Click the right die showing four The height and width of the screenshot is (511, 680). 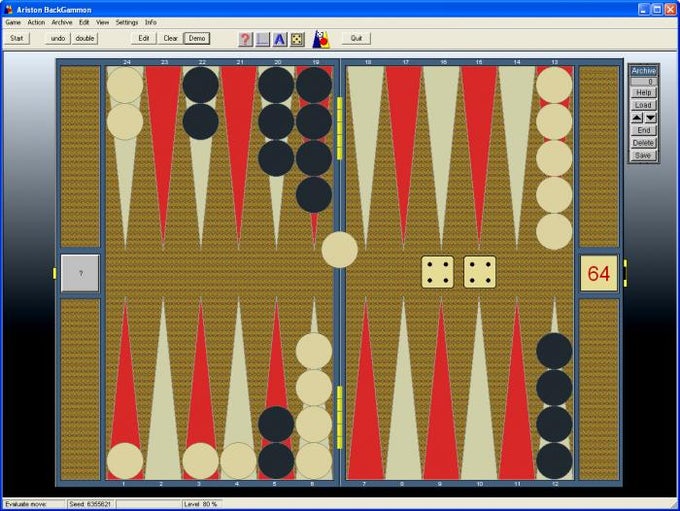tap(480, 272)
